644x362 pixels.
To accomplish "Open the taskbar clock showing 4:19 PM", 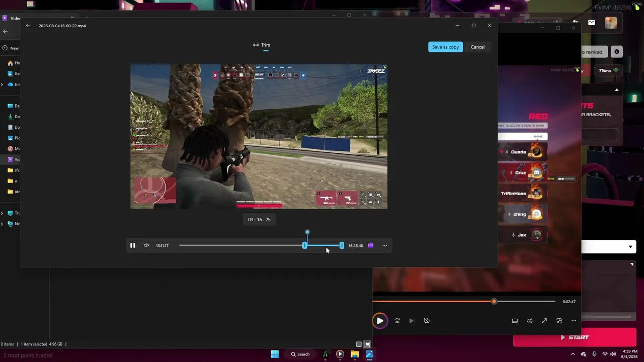I will [629, 354].
